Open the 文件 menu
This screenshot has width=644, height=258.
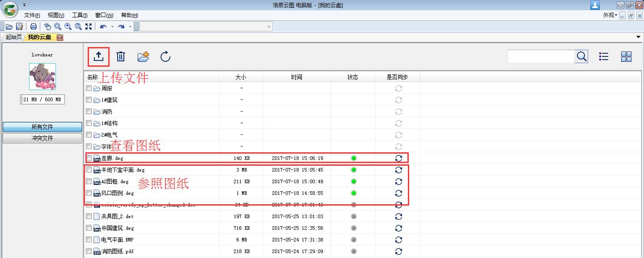pyautogui.click(x=32, y=15)
